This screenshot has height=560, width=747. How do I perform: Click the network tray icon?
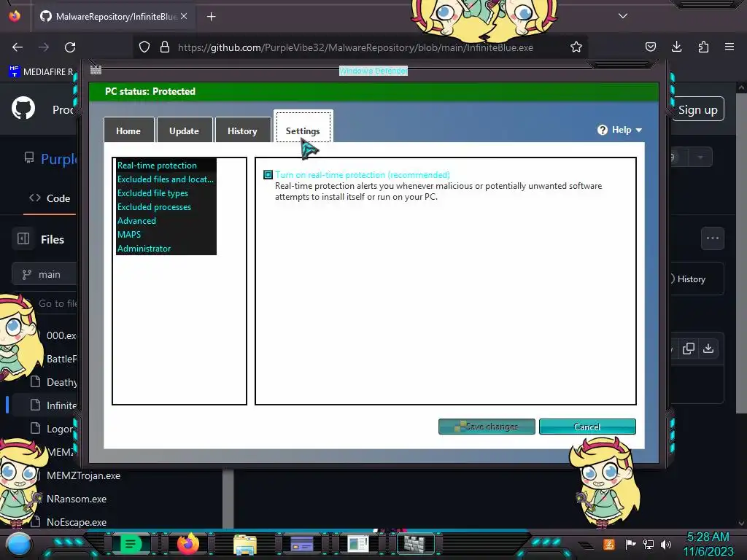click(649, 544)
